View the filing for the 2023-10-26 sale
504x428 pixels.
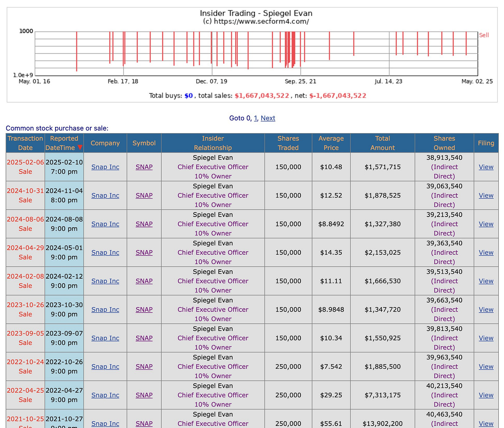pos(486,309)
